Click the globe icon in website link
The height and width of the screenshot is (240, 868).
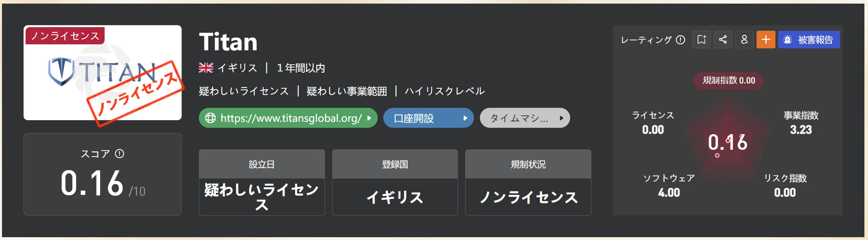[x=210, y=118]
